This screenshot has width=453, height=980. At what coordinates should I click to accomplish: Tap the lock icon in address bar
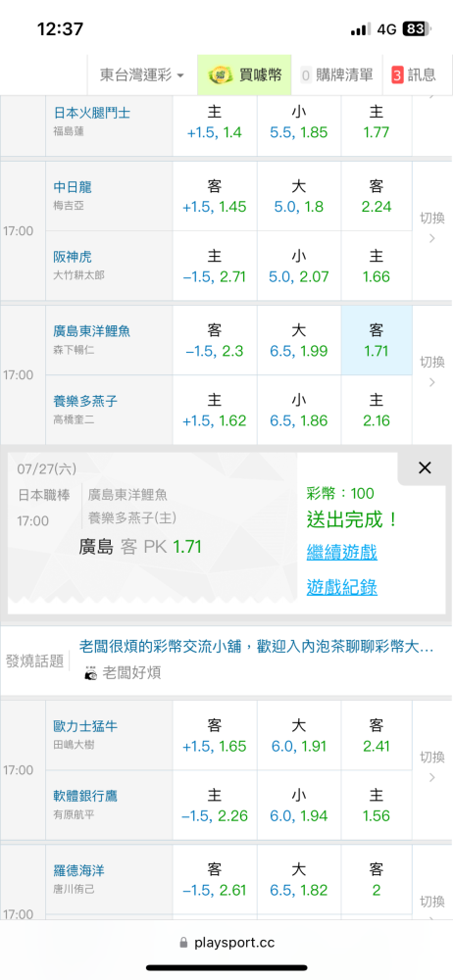tap(183, 943)
